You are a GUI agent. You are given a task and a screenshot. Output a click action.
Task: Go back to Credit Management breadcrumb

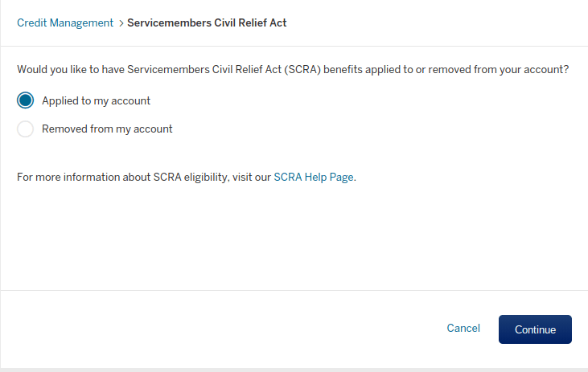pyautogui.click(x=65, y=22)
